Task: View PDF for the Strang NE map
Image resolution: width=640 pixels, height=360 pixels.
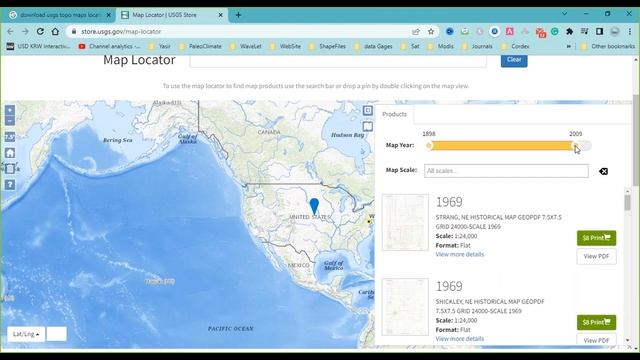Action: [596, 256]
